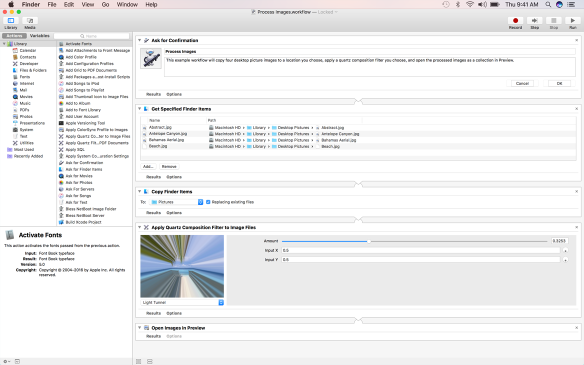Image resolution: width=584 pixels, height=365 pixels.
Task: Run the workflow with the Run button
Action: tap(573, 20)
